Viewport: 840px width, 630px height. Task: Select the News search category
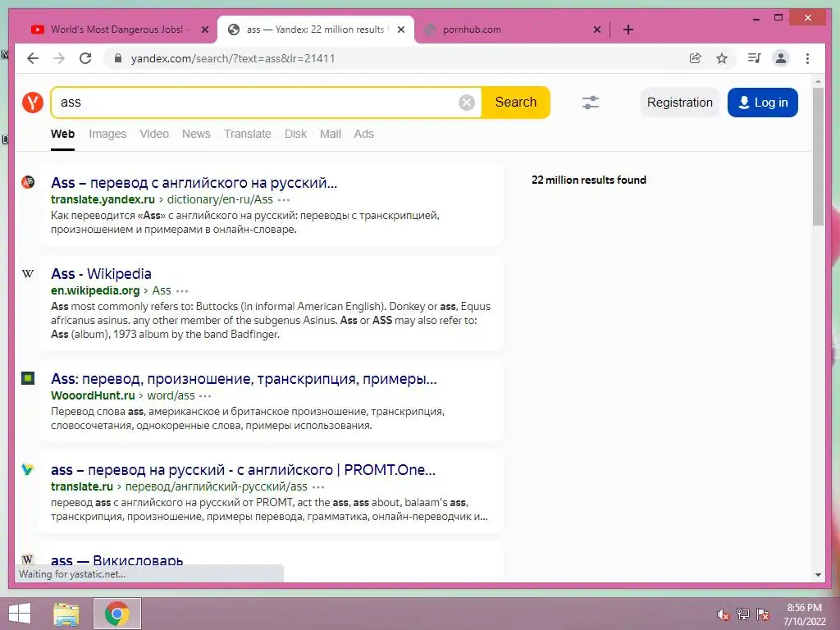tap(196, 134)
